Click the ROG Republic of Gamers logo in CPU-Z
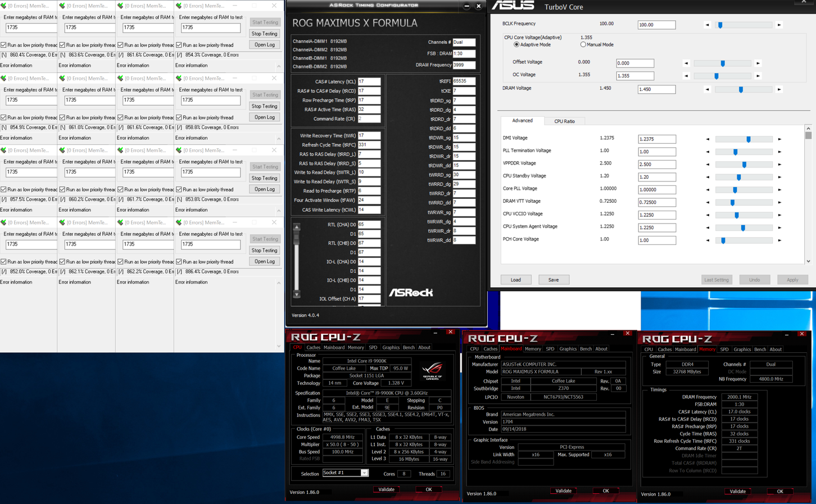816x504 pixels. click(x=432, y=370)
